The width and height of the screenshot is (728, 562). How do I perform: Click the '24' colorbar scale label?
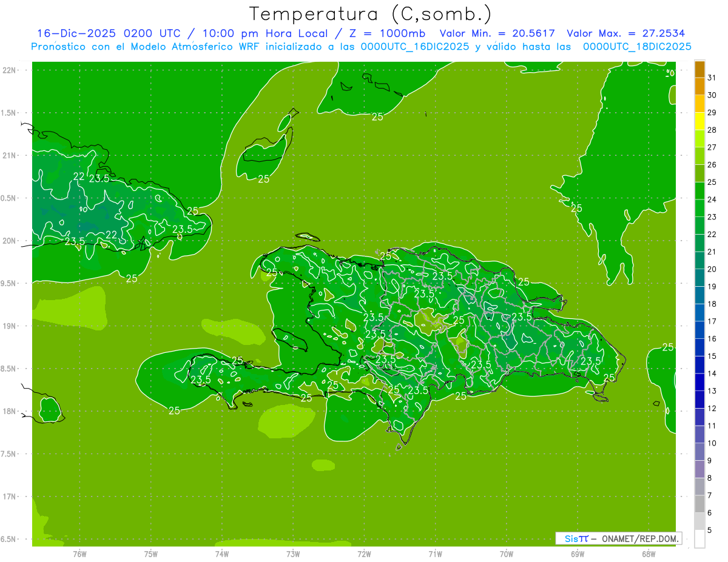tap(712, 199)
